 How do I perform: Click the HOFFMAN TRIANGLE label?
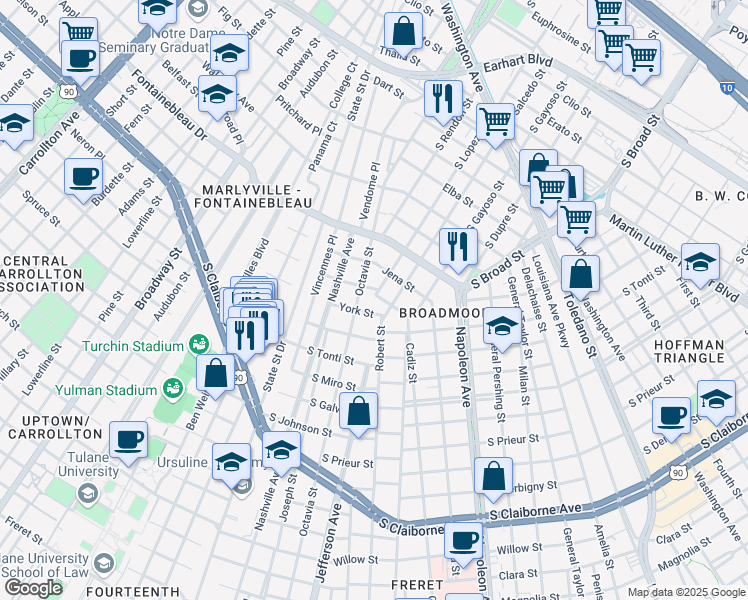click(x=689, y=352)
